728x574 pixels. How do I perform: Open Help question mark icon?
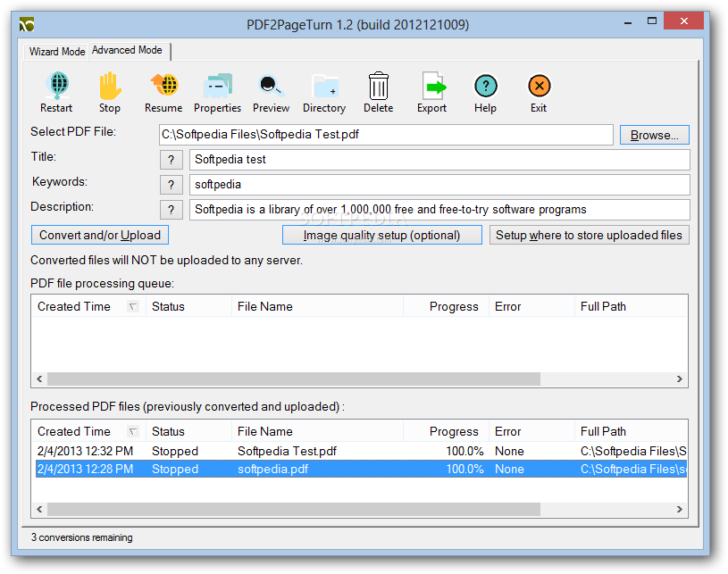click(486, 86)
